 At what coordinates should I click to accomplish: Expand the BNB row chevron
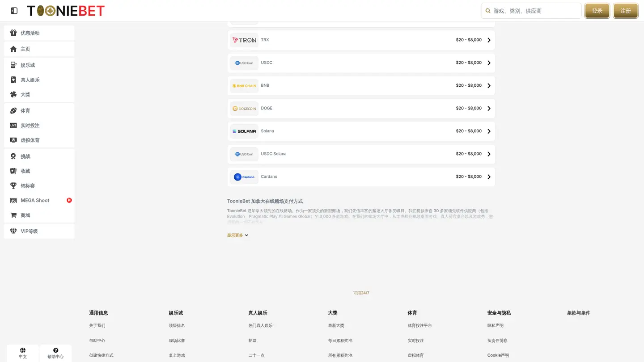pos(489,86)
